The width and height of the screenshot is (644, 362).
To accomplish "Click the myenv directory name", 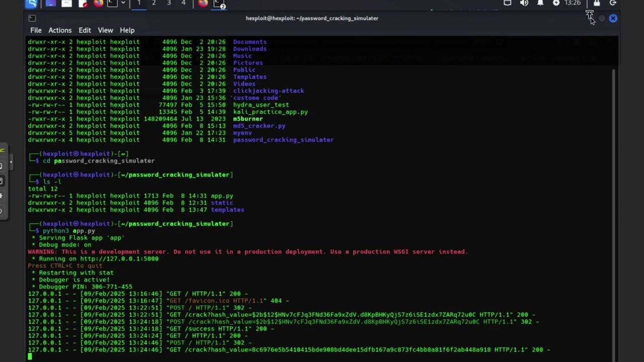I will point(242,133).
